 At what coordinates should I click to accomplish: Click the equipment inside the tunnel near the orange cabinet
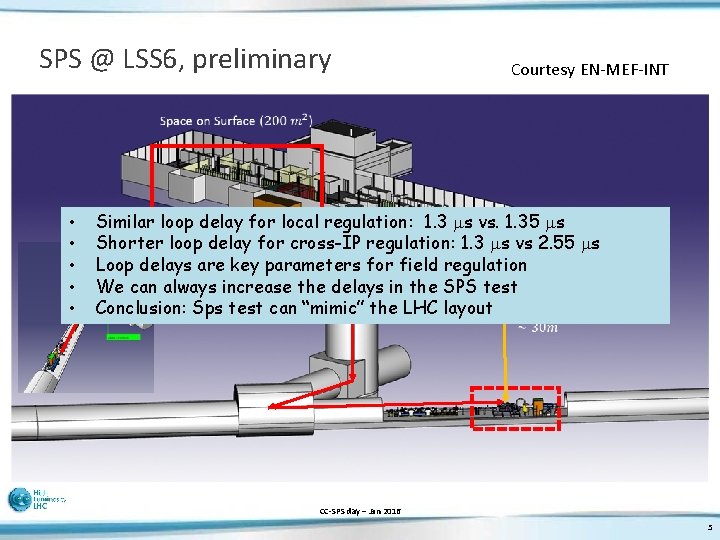516,408
